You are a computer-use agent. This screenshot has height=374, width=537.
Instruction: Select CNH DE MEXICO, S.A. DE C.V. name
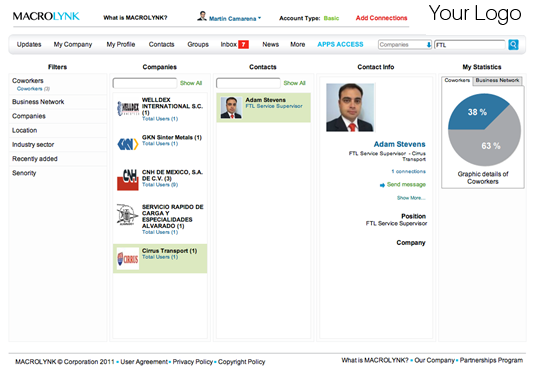172,175
